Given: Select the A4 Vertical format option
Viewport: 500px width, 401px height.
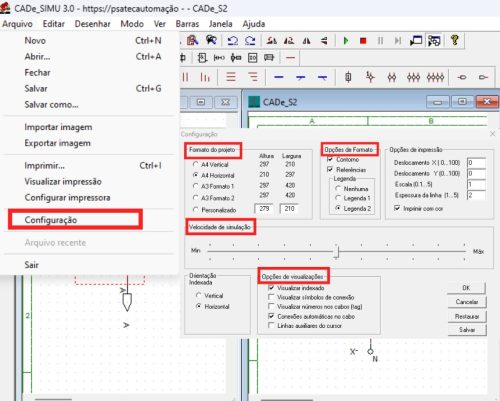Looking at the screenshot, I should pyautogui.click(x=196, y=164).
